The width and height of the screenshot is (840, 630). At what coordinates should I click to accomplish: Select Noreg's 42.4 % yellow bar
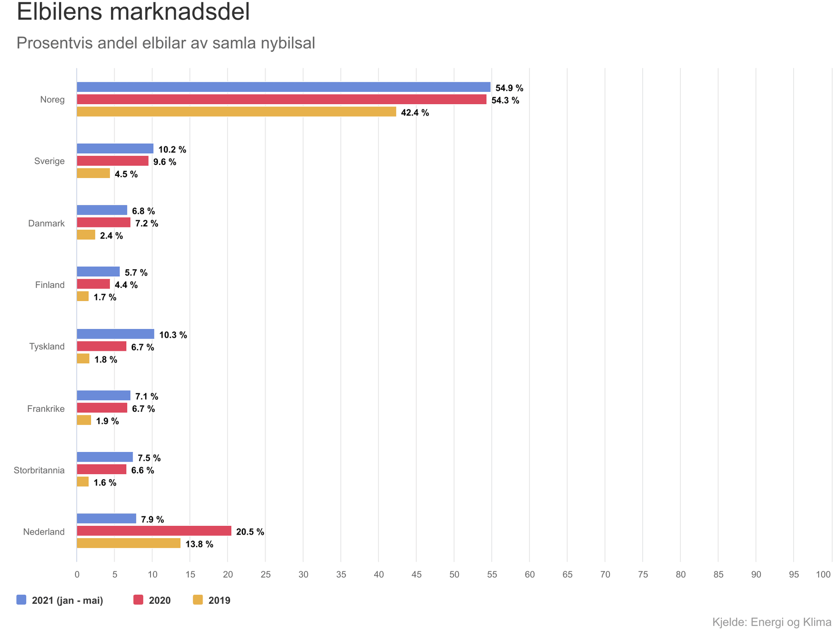click(x=236, y=112)
